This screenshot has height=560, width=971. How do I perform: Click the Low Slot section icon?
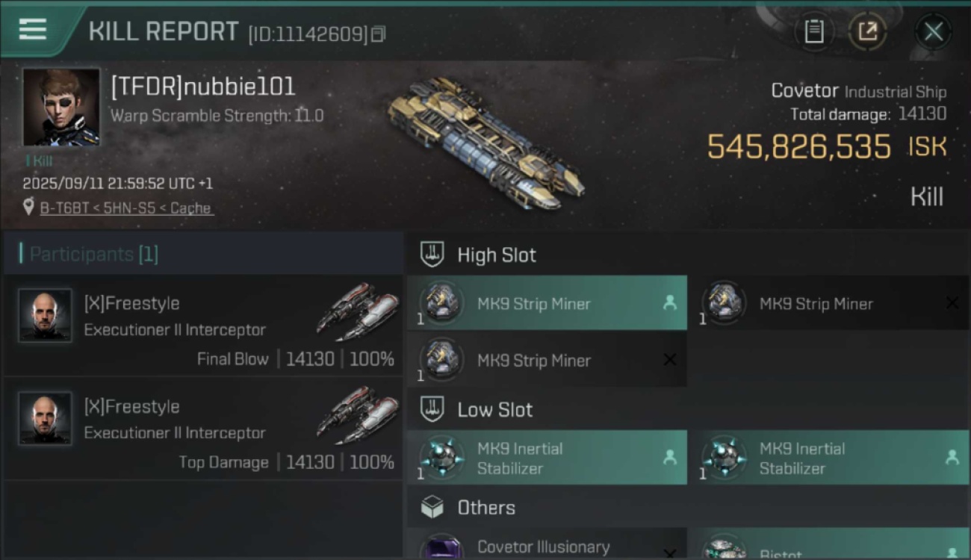point(432,409)
